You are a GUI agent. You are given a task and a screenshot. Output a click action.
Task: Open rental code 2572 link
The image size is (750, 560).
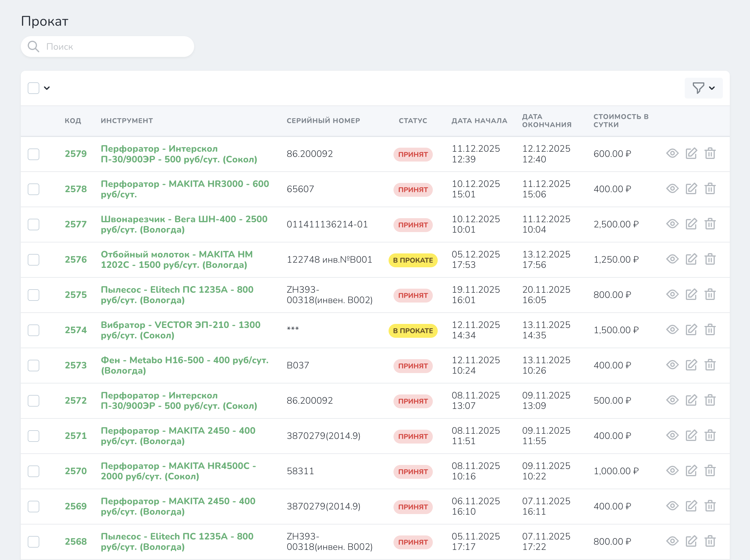click(76, 400)
